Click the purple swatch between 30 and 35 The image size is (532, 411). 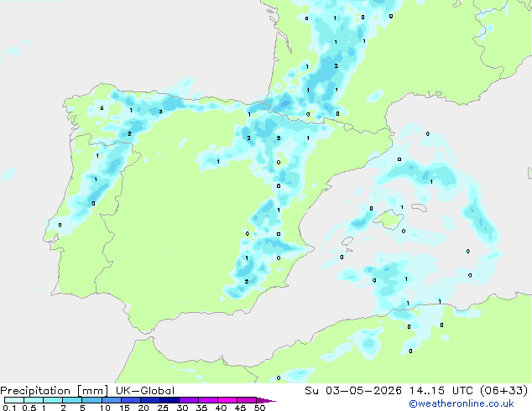coord(189,400)
